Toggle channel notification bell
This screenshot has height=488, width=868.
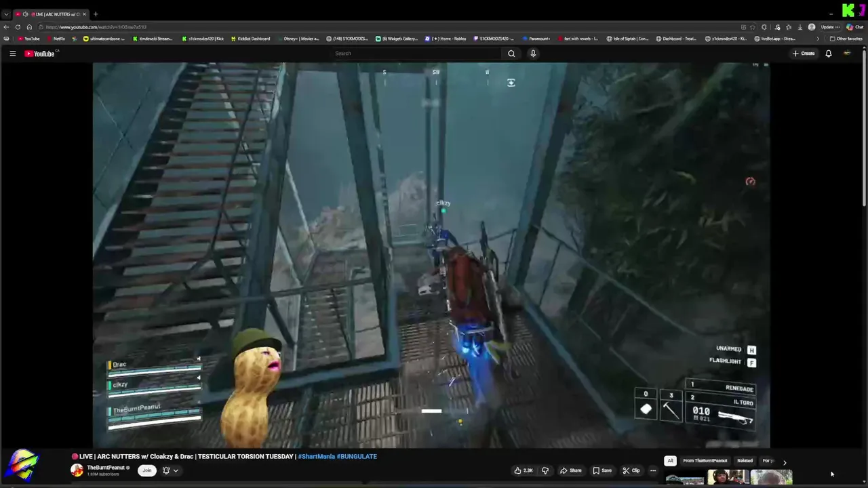coord(166,470)
